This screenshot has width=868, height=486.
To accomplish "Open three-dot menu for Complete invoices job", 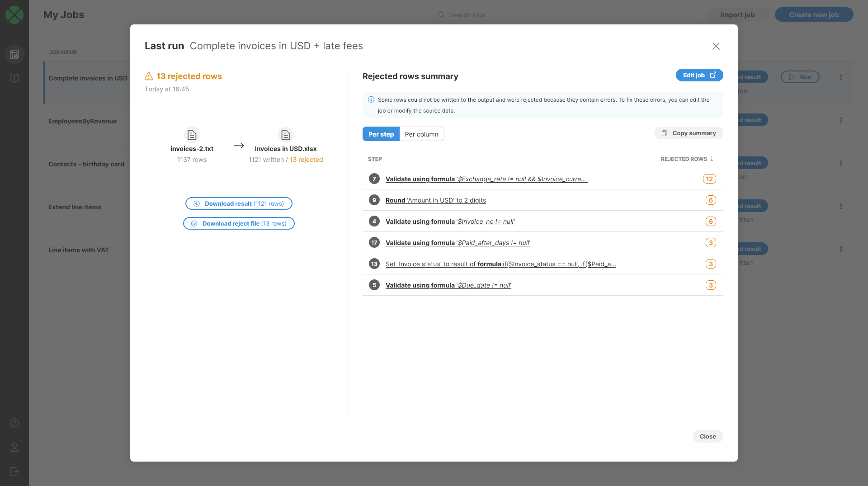I will pyautogui.click(x=840, y=77).
